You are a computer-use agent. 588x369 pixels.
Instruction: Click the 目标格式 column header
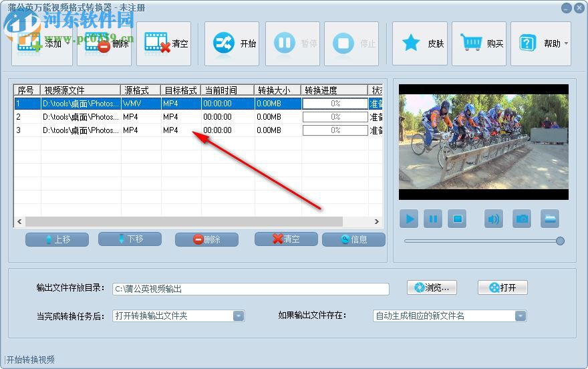(181, 90)
